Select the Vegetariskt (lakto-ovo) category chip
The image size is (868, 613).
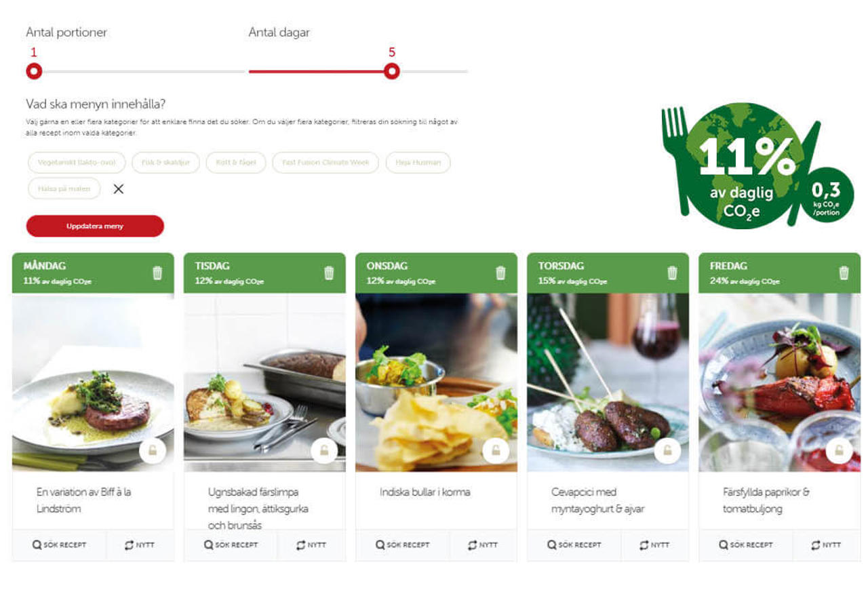click(x=77, y=163)
